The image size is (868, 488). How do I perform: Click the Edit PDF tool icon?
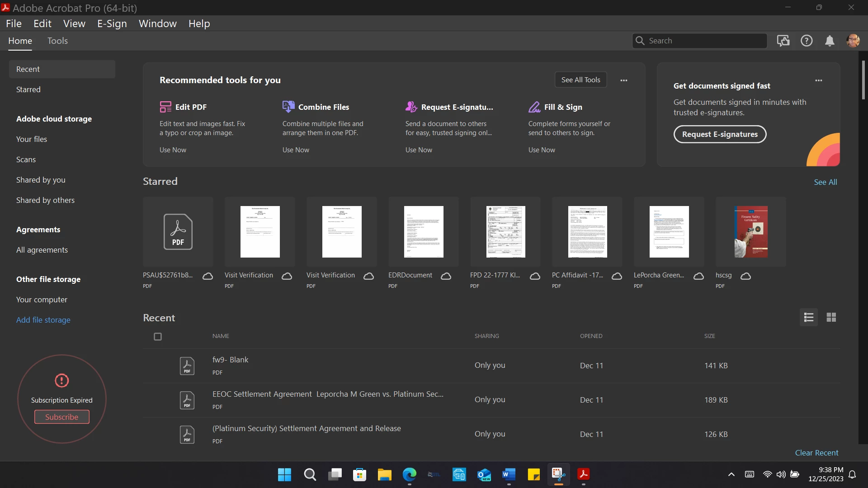pos(165,107)
